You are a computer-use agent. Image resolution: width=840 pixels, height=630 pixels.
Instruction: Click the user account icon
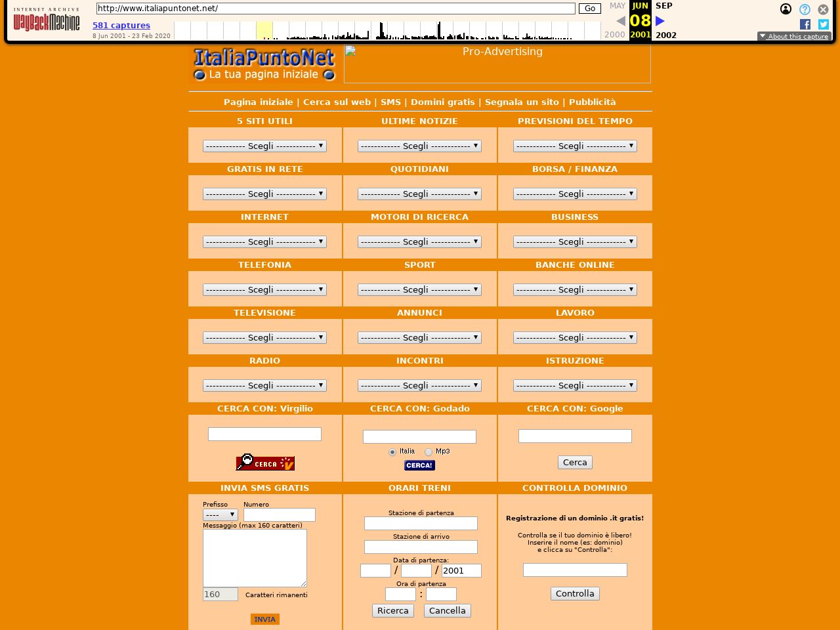tap(786, 9)
